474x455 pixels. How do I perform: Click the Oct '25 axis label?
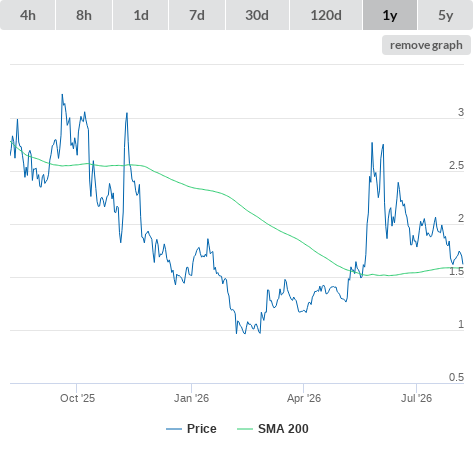coord(77,398)
